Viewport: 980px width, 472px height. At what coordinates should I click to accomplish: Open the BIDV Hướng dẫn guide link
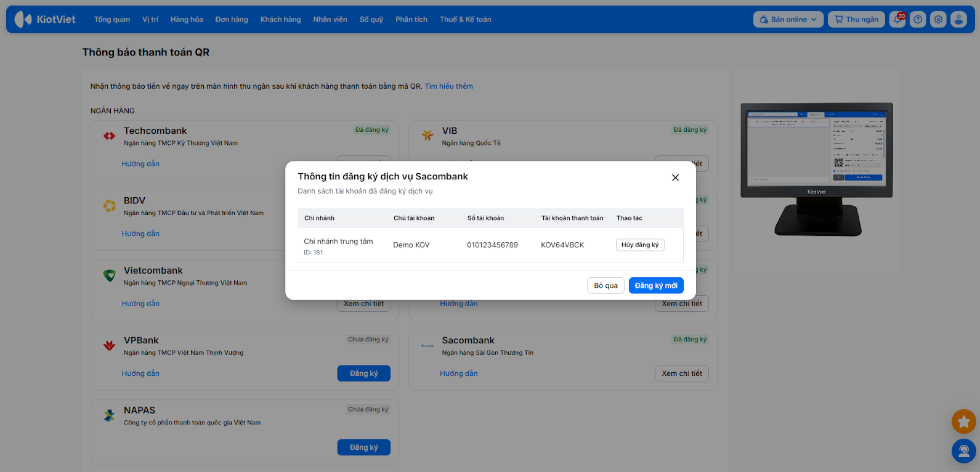[140, 234]
